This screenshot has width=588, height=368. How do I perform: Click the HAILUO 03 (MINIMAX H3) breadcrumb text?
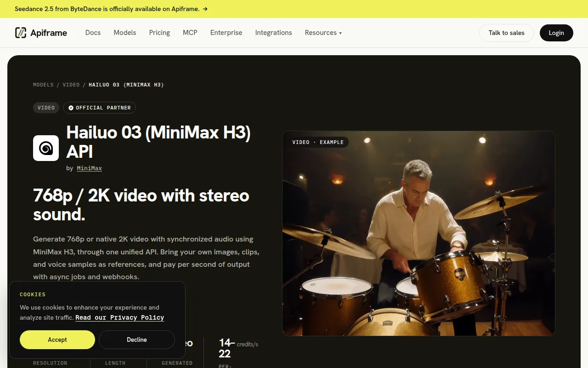(x=126, y=85)
